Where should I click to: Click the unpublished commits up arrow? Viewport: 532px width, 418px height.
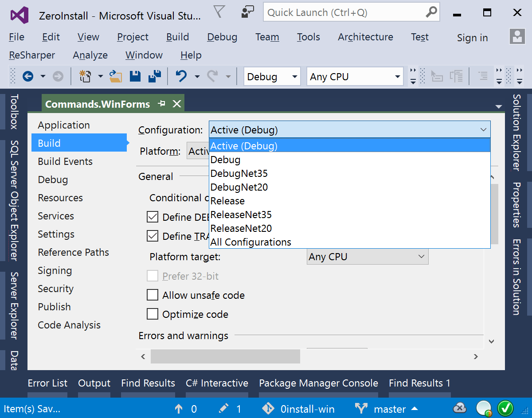[179, 409]
